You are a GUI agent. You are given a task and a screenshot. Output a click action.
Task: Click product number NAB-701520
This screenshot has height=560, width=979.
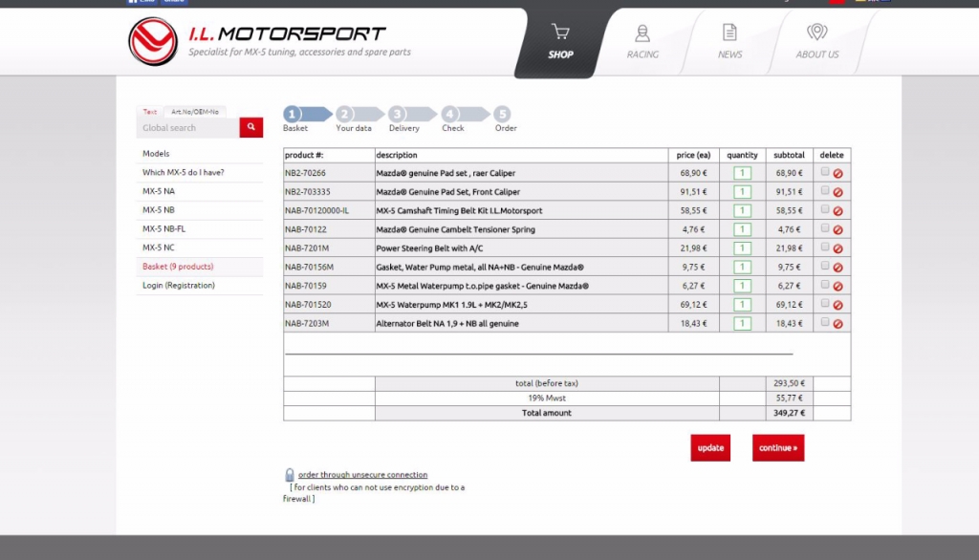(x=308, y=305)
